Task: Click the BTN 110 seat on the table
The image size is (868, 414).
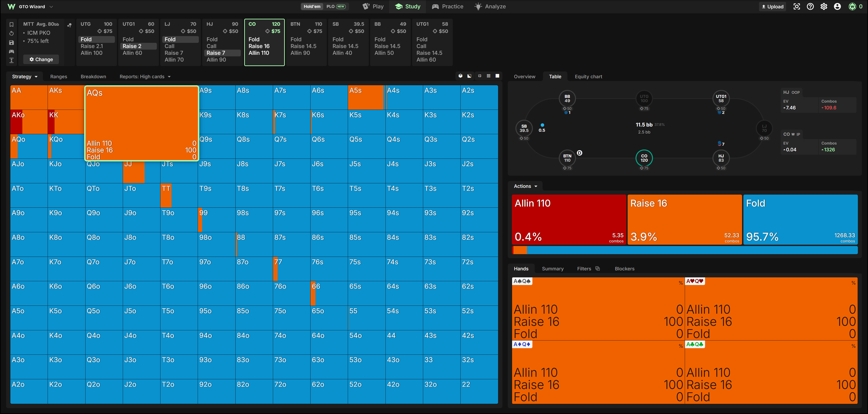Action: [x=567, y=158]
